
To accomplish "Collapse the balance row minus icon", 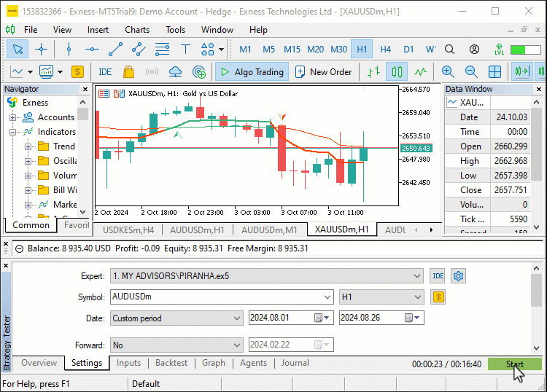I will pos(20,248).
